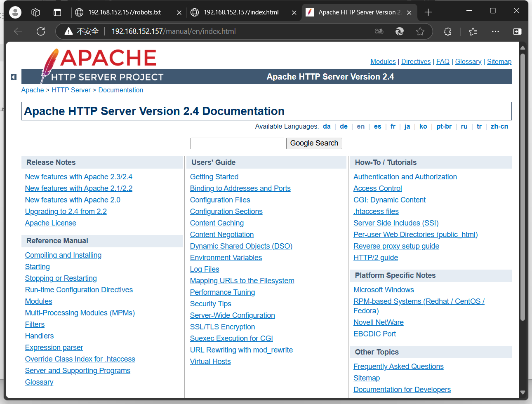Open the browser settings and more menu
Screen dimensions: 532x404
(495, 31)
